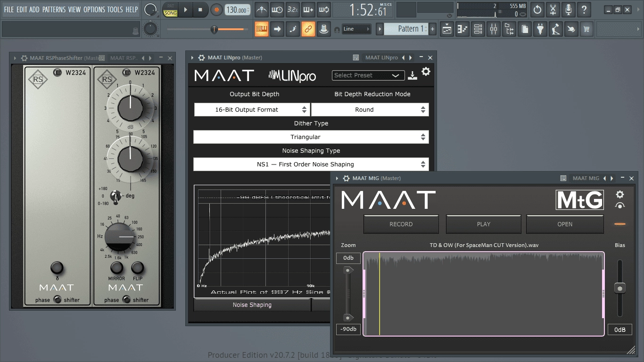Toggle the record button in transport
This screenshot has height=362, width=644.
[x=216, y=9]
